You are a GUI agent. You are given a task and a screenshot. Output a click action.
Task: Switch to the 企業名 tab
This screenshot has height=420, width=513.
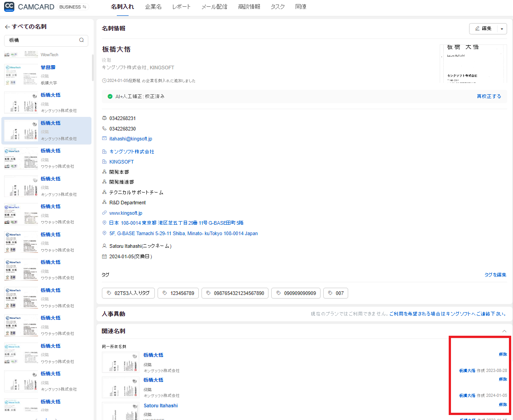(153, 6)
